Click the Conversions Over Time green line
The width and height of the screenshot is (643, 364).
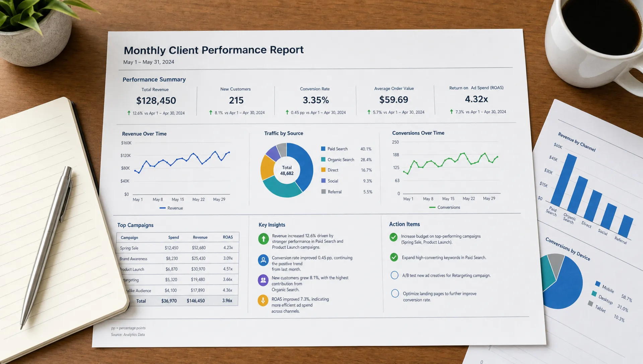point(450,163)
